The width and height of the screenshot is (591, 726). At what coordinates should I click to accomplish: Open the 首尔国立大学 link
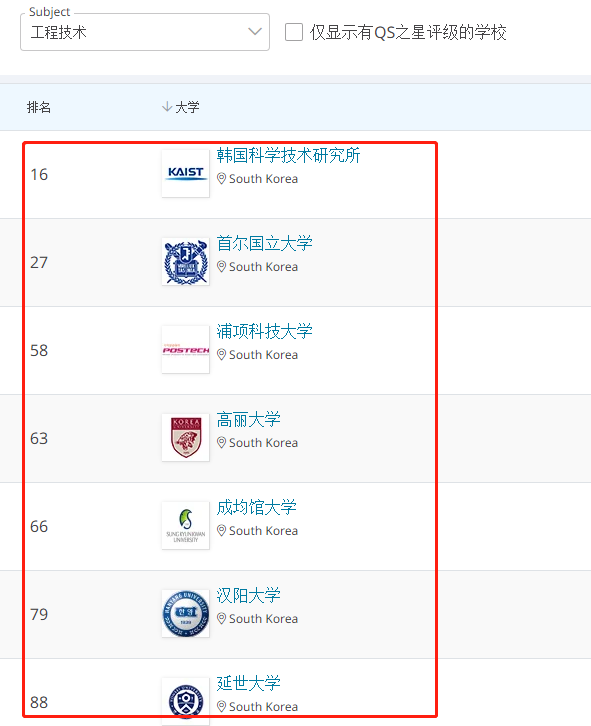tap(264, 244)
